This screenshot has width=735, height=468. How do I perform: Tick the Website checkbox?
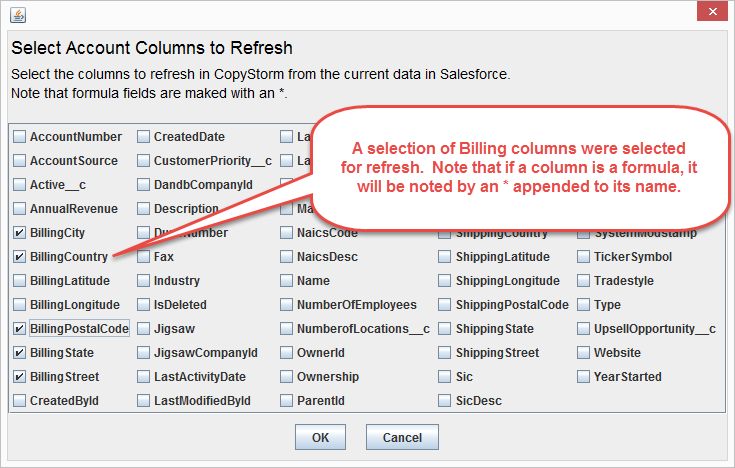tap(583, 353)
